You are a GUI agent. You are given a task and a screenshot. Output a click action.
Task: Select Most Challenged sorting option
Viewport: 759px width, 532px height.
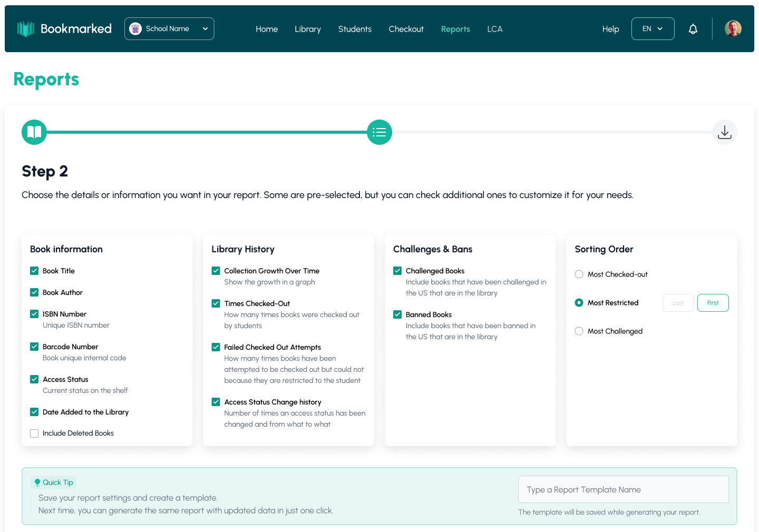tap(579, 331)
